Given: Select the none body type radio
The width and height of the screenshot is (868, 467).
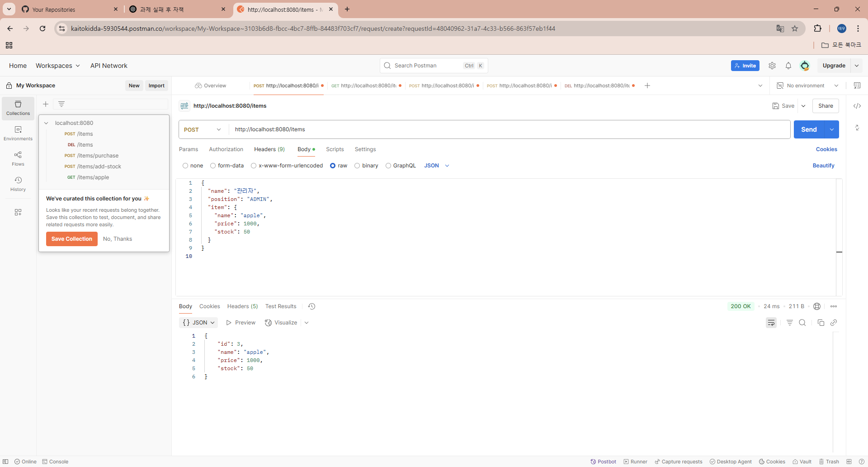Looking at the screenshot, I should 185,166.
